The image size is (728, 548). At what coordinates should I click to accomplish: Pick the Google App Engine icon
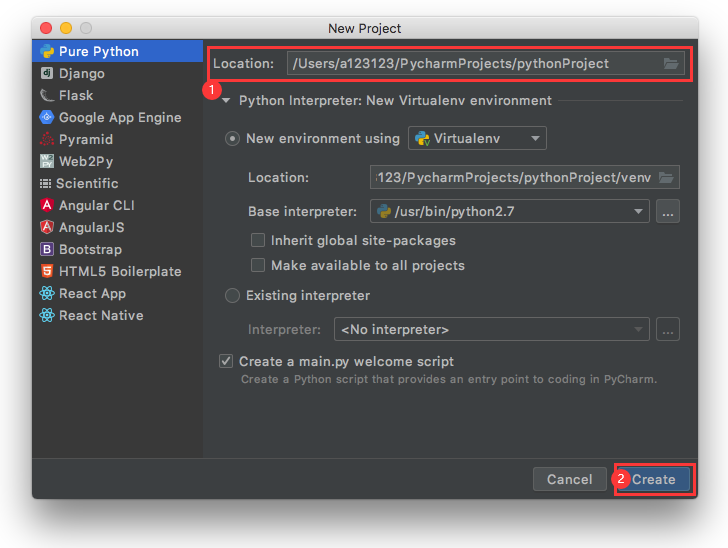[x=46, y=117]
